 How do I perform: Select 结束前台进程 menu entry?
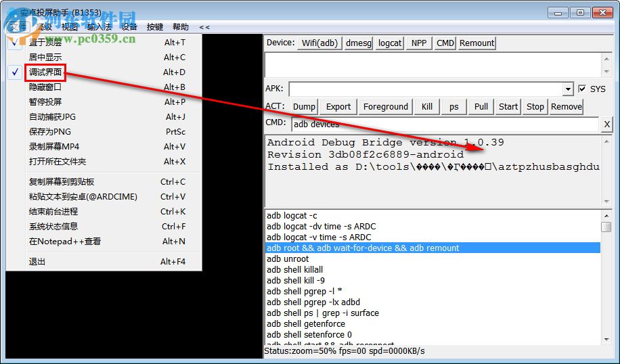[x=104, y=212]
